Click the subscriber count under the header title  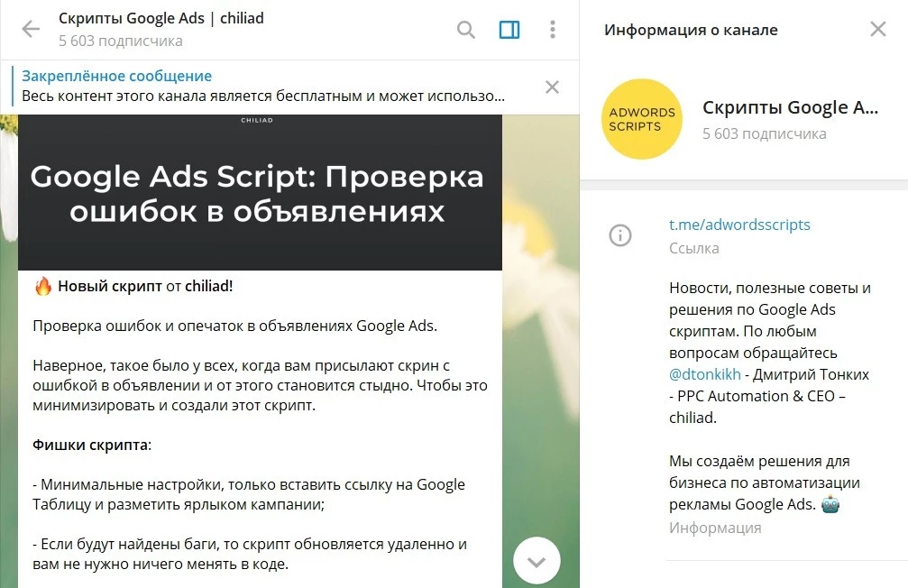(121, 41)
